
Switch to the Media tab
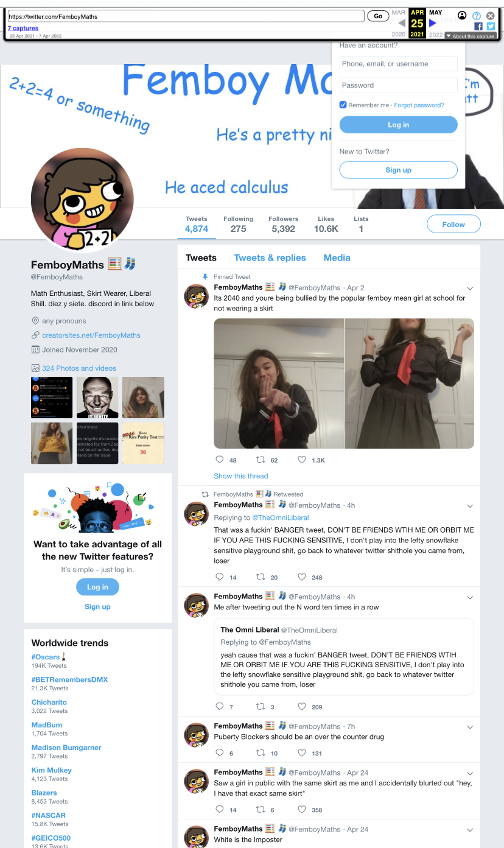337,258
